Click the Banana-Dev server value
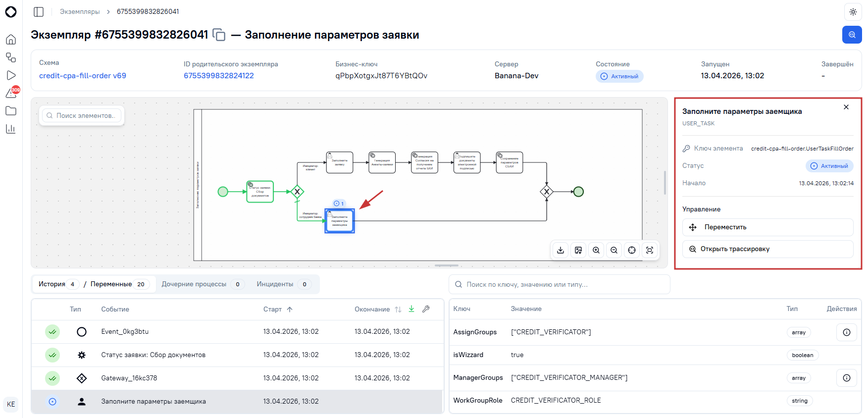 tap(516, 76)
